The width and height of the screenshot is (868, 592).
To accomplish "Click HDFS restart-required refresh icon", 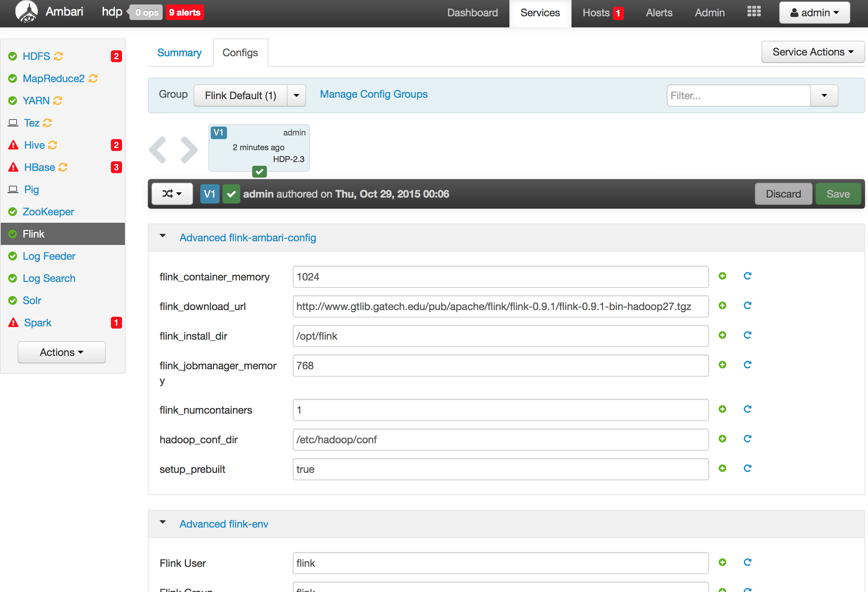I will click(x=58, y=57).
